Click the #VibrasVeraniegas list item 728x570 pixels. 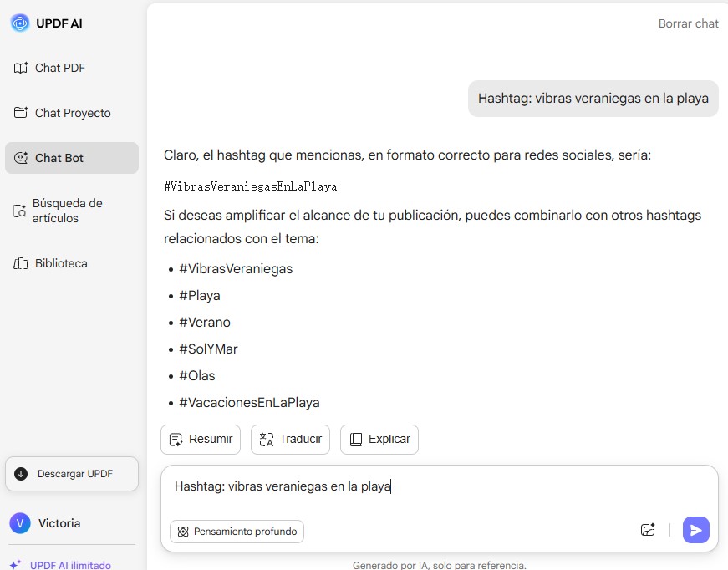coord(236,269)
